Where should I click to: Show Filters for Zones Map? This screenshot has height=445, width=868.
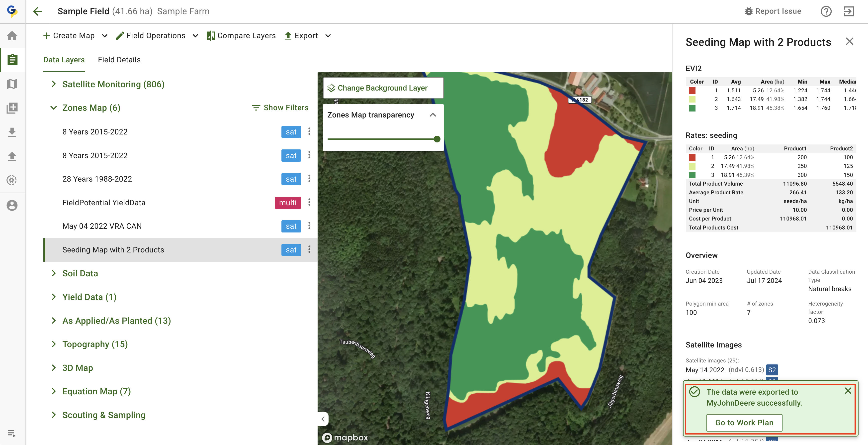[x=280, y=108]
